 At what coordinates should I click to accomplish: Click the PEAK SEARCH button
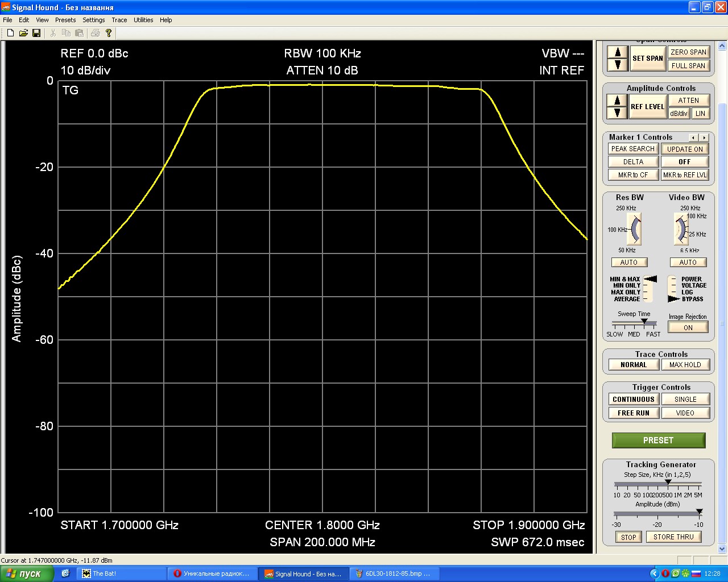pos(633,148)
